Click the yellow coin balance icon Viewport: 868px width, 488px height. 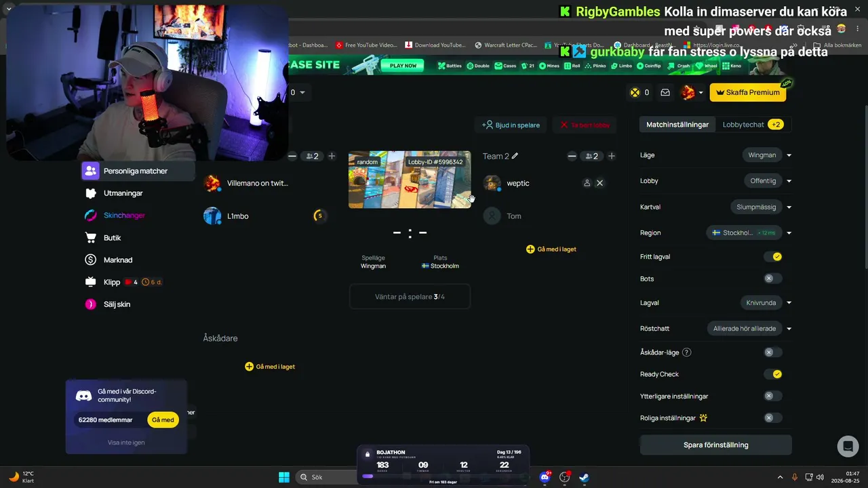point(635,93)
